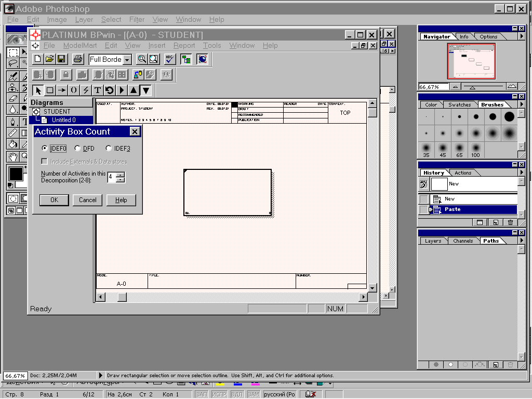This screenshot has width=532, height=399.
Task: Click the Model Explorer tree icon
Action: (x=186, y=59)
